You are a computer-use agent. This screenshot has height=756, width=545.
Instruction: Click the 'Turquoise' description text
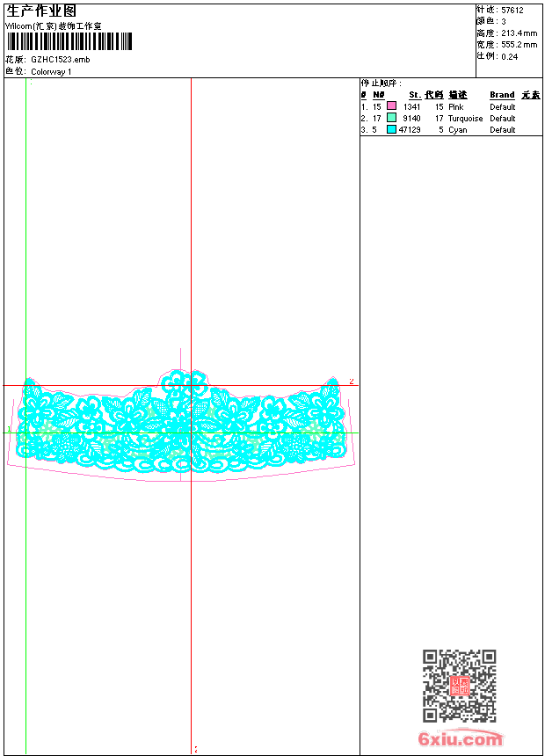click(465, 119)
